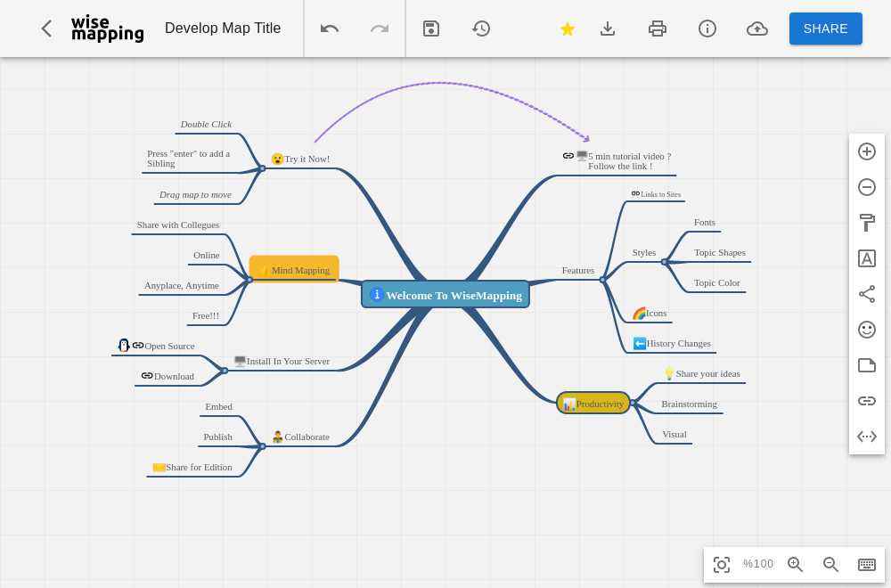Select the Publish topic

point(218,437)
